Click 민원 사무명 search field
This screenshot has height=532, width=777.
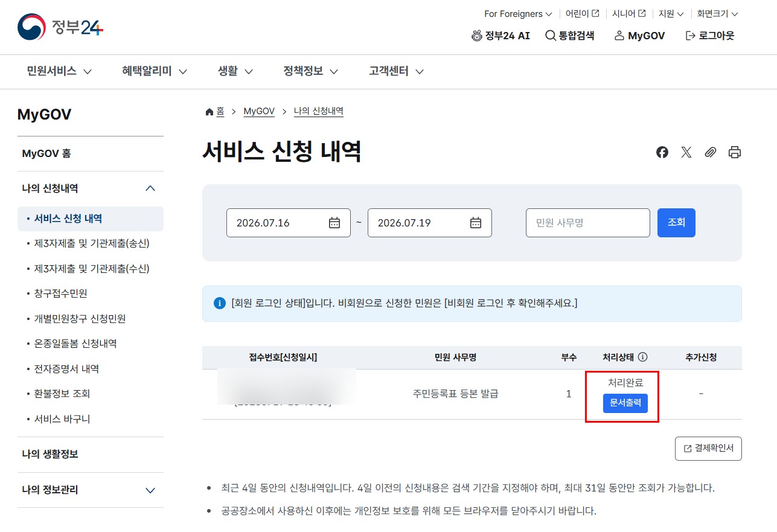pyautogui.click(x=588, y=223)
